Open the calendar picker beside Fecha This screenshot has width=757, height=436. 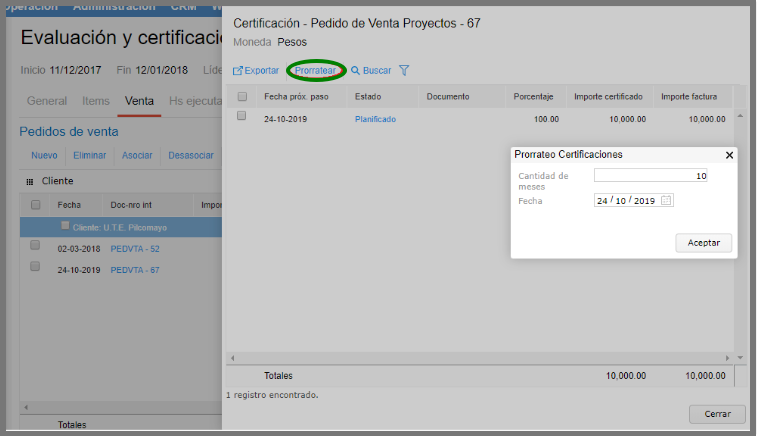point(666,200)
